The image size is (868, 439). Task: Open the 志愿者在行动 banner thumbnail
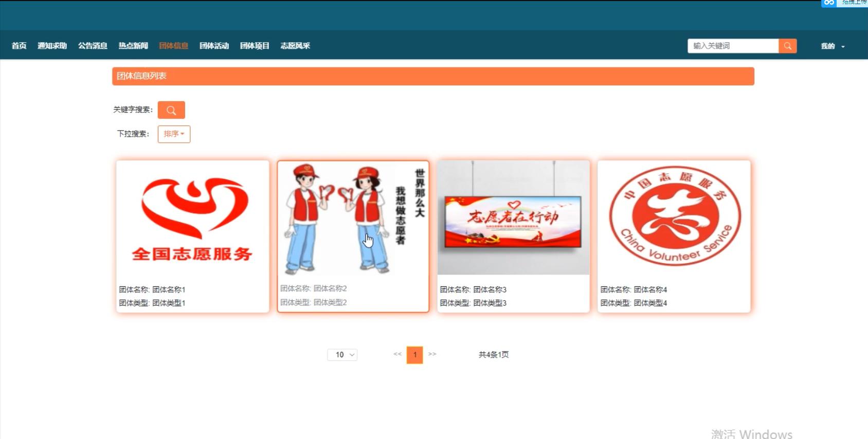514,217
